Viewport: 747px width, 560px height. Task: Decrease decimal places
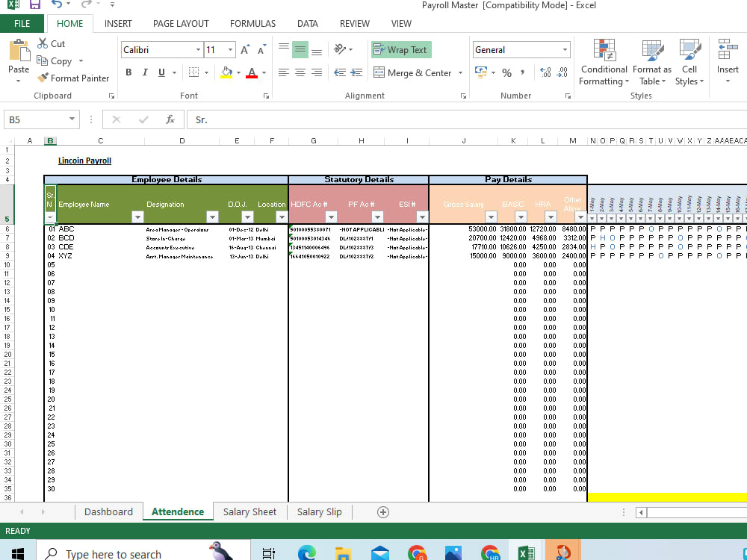pos(562,73)
